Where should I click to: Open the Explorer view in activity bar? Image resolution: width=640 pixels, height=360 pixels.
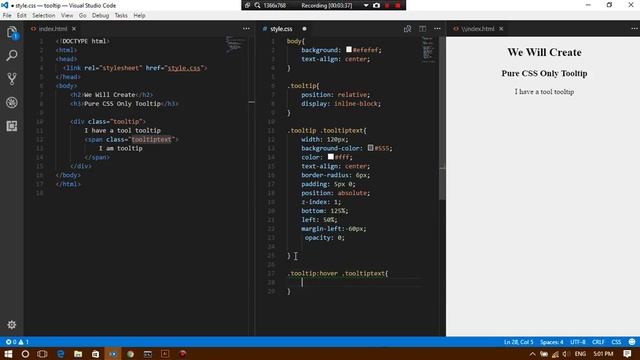tap(12, 33)
